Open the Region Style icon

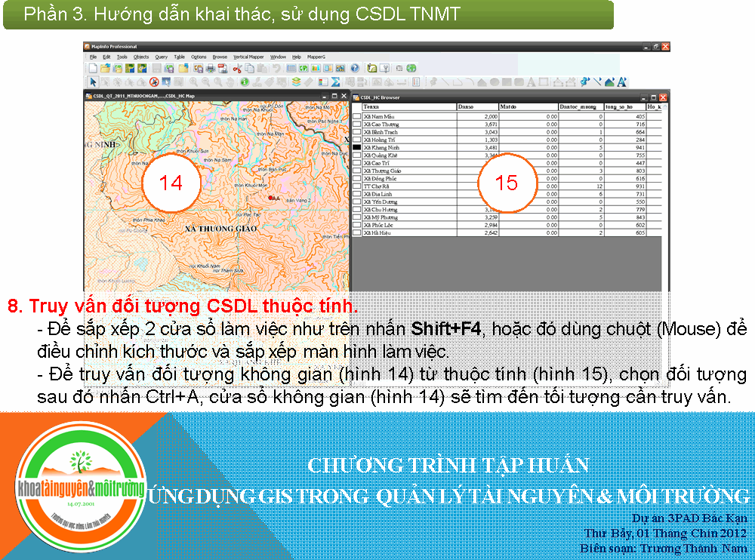click(609, 82)
